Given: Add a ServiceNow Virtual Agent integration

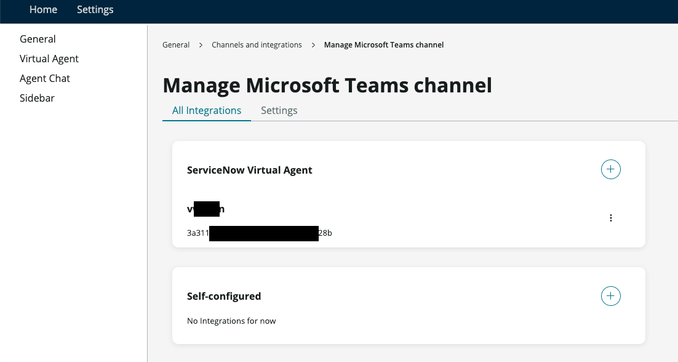Looking at the screenshot, I should 611,169.
